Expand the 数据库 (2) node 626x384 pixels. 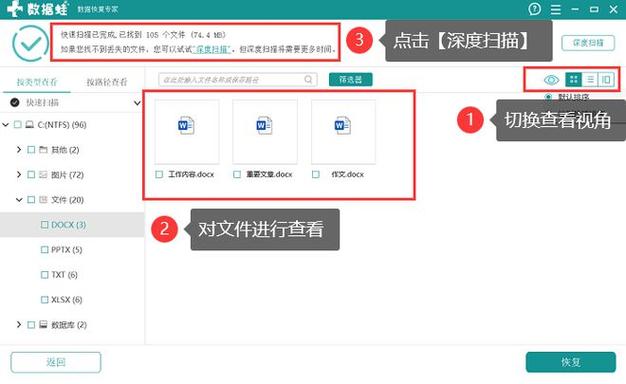point(19,325)
